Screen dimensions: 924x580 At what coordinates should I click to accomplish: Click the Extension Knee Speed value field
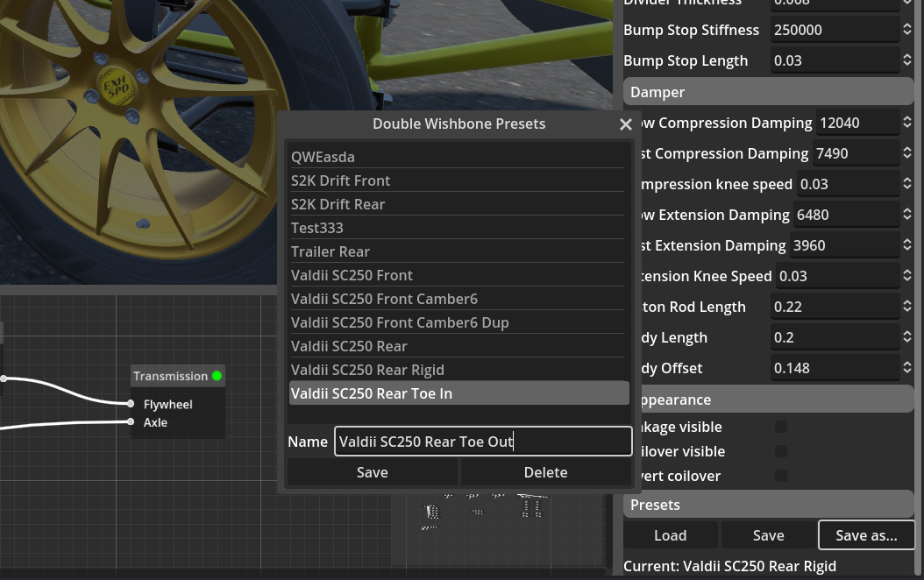click(837, 276)
